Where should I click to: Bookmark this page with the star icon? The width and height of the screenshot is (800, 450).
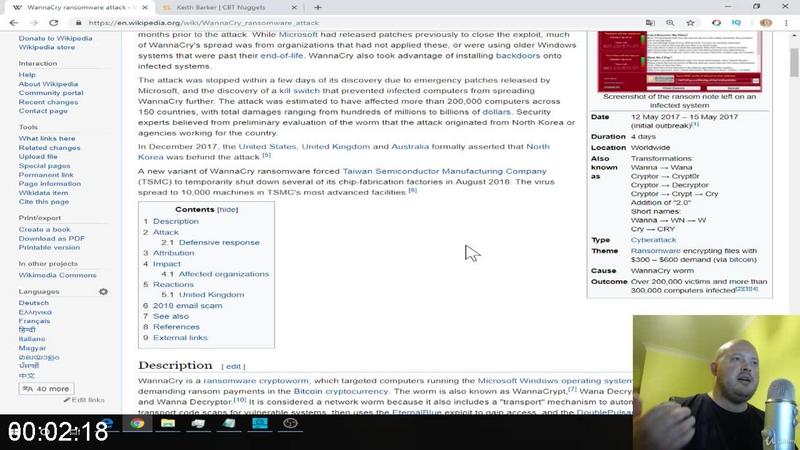690,23
